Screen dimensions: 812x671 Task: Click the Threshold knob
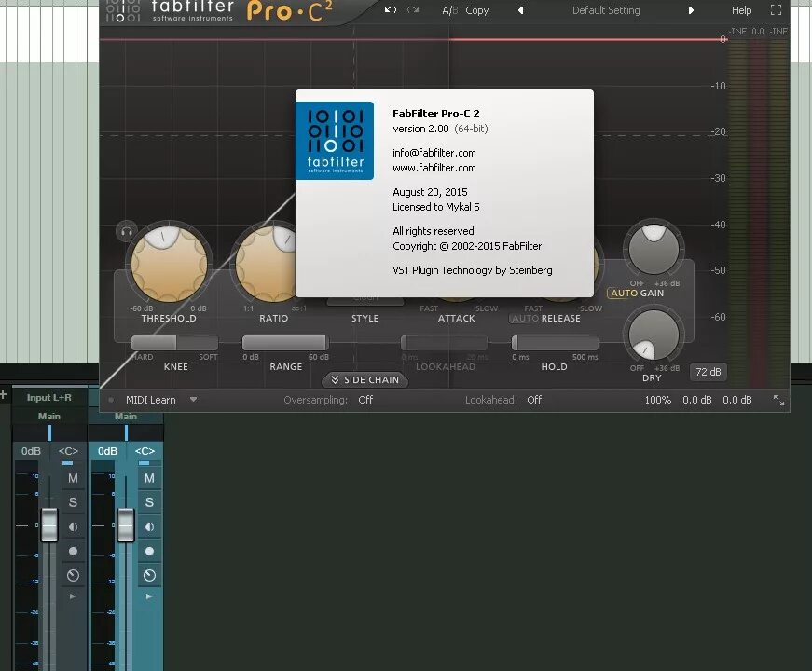169,264
